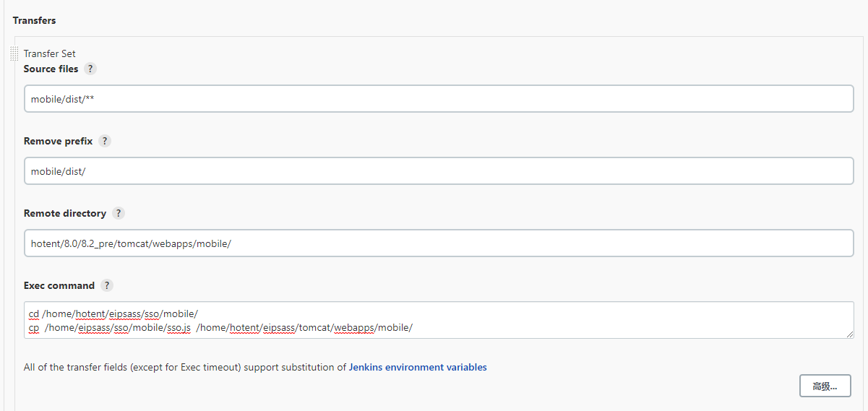This screenshot has height=411, width=868.
Task: Select the Transfer Set label
Action: tap(49, 53)
